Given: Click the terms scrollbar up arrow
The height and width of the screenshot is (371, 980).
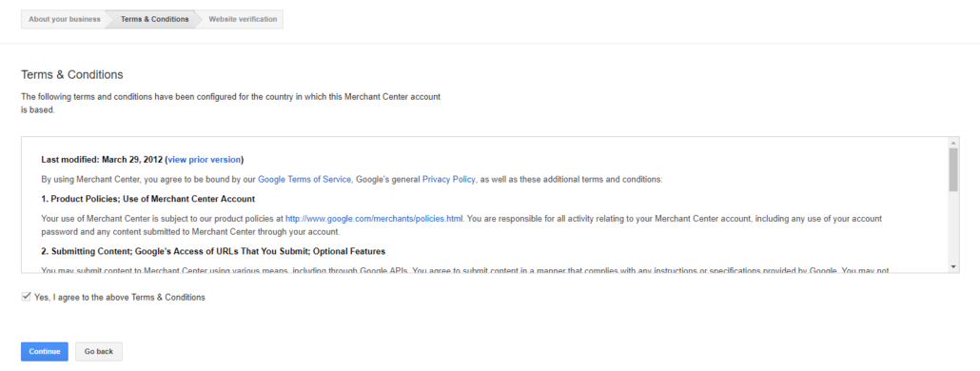Looking at the screenshot, I should coord(953,143).
